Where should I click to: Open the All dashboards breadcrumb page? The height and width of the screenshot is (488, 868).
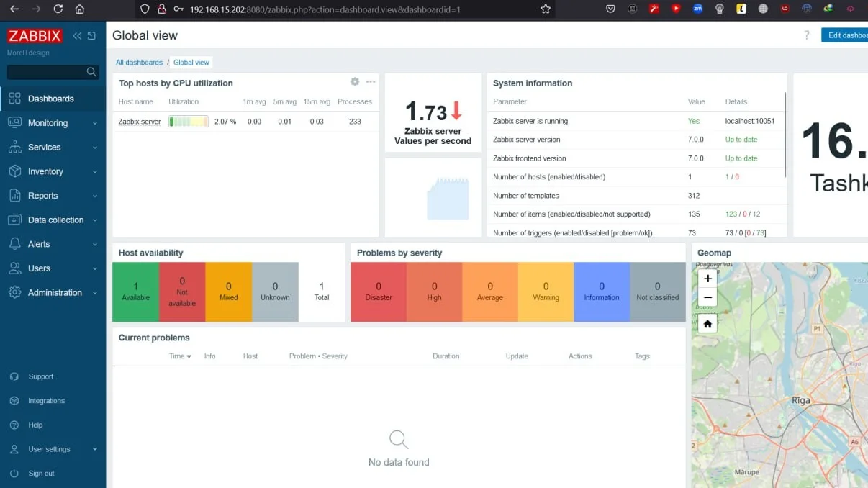pos(139,62)
